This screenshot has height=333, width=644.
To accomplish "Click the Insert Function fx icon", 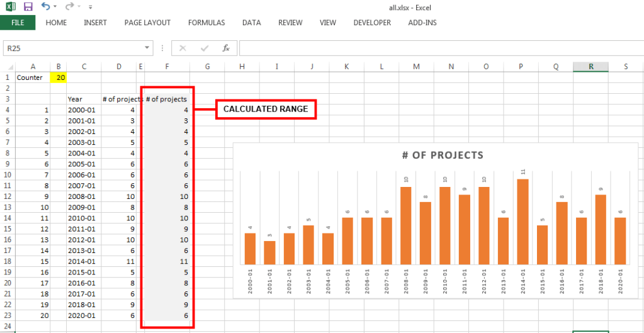I will [226, 48].
